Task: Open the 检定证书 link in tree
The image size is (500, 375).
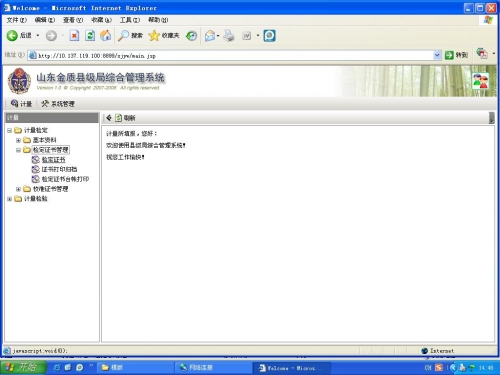Action: click(53, 160)
